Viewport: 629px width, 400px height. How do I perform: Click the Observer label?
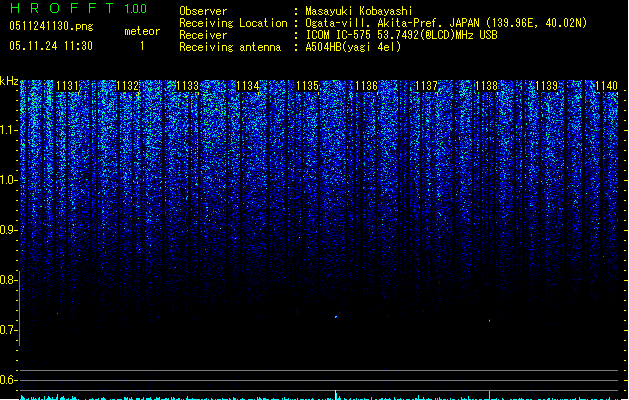coord(203,11)
